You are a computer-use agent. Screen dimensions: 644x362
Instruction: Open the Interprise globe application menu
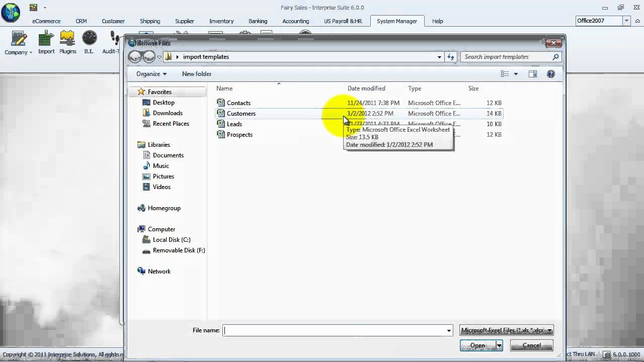(10, 13)
